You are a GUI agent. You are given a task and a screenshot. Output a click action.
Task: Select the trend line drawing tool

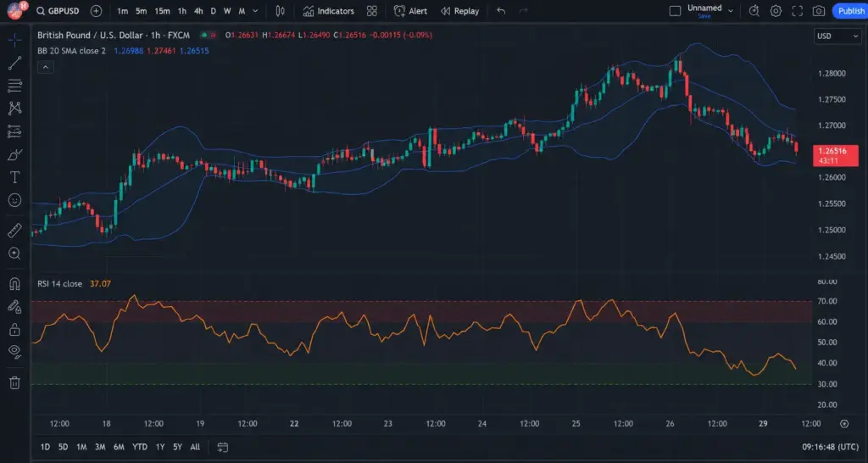click(15, 63)
